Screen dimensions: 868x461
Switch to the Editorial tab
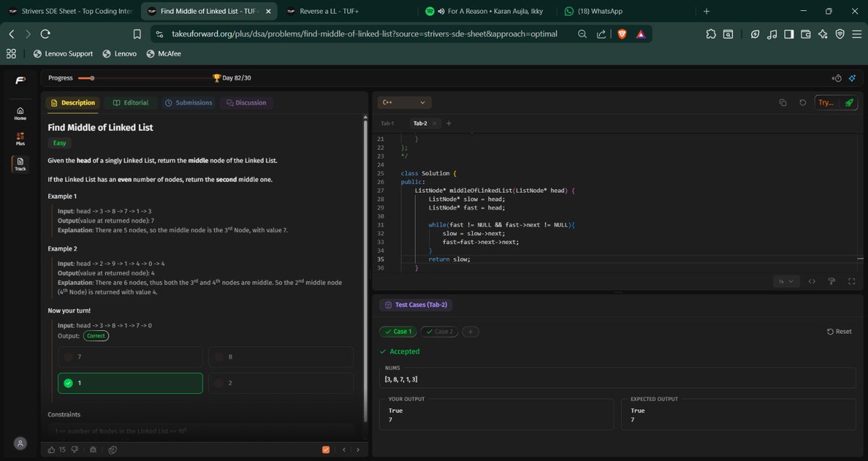click(130, 103)
